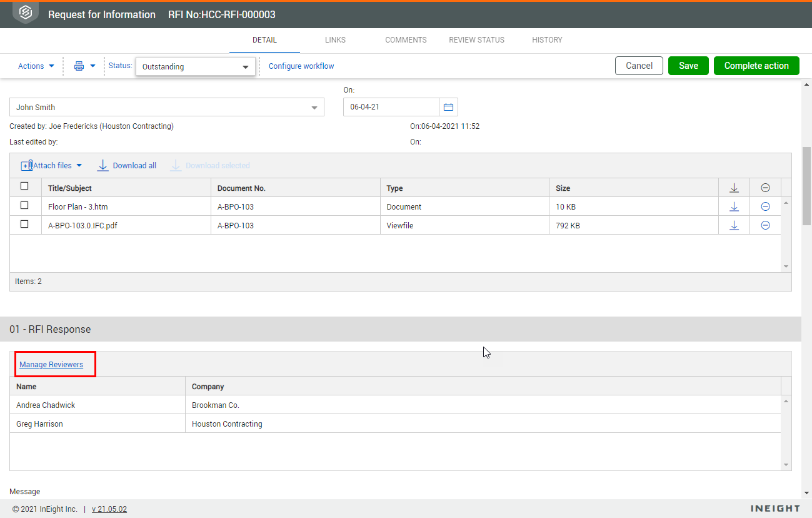Expand the John Smith dropdown

[167, 108]
